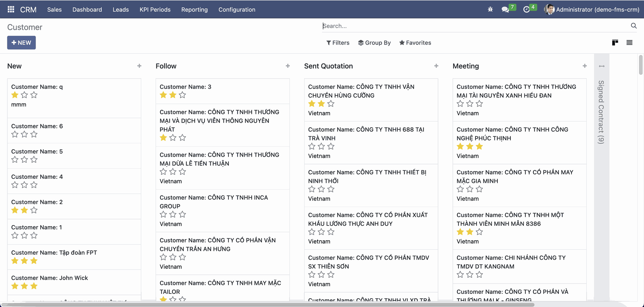Screen dimensions: 644x307
Task: Open the Filters dropdown
Action: pyautogui.click(x=338, y=43)
